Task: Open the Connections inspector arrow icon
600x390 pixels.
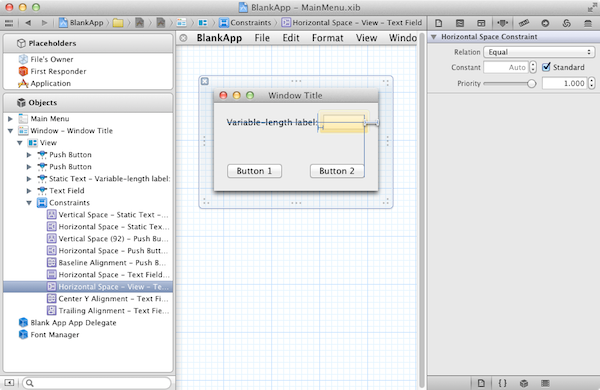Action: click(x=545, y=23)
